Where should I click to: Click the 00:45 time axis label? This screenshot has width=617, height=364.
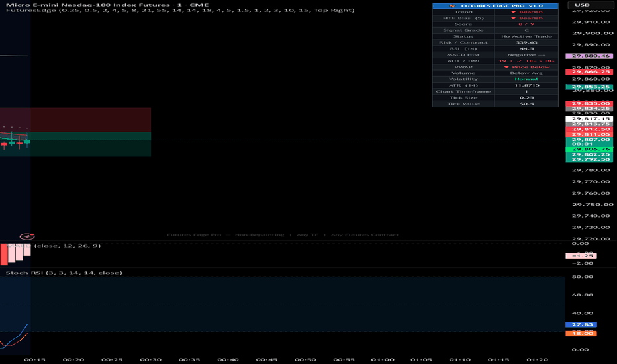(x=266, y=359)
